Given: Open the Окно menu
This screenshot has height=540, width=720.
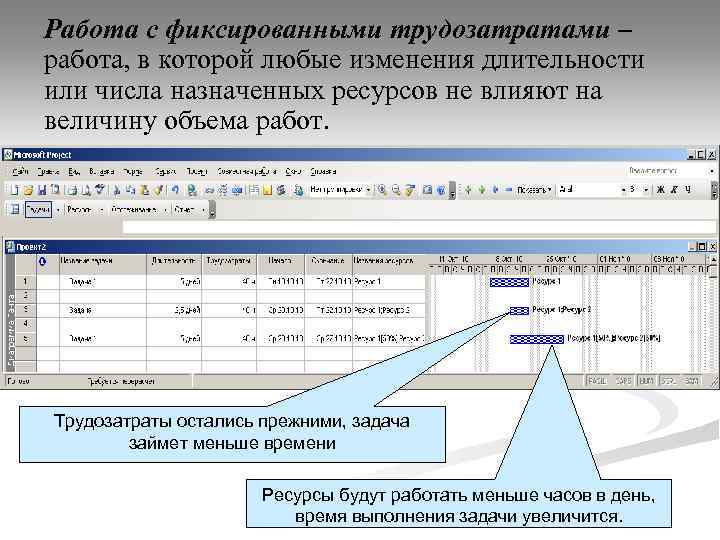Looking at the screenshot, I should pos(293,171).
